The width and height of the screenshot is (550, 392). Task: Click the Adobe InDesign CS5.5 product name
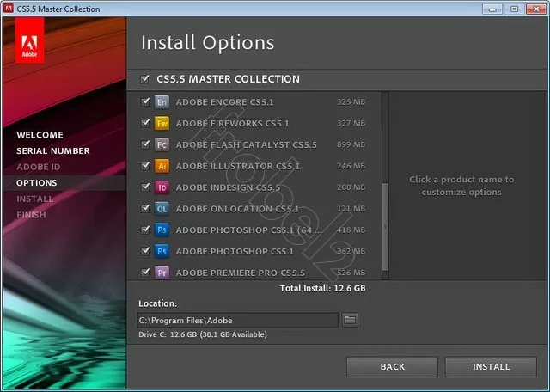click(228, 187)
